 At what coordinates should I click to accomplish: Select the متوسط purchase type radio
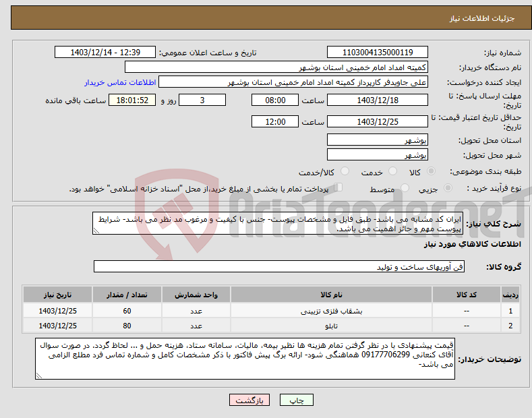point(405,188)
